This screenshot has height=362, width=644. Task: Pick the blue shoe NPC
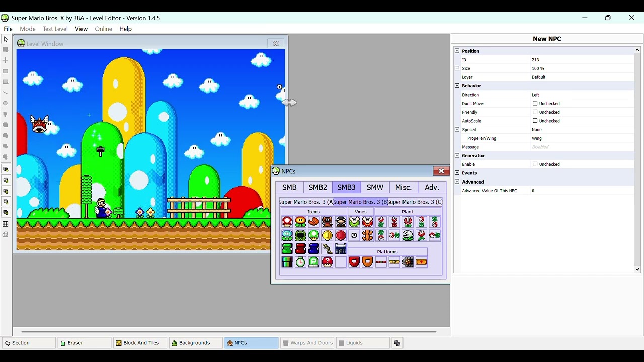pyautogui.click(x=314, y=248)
